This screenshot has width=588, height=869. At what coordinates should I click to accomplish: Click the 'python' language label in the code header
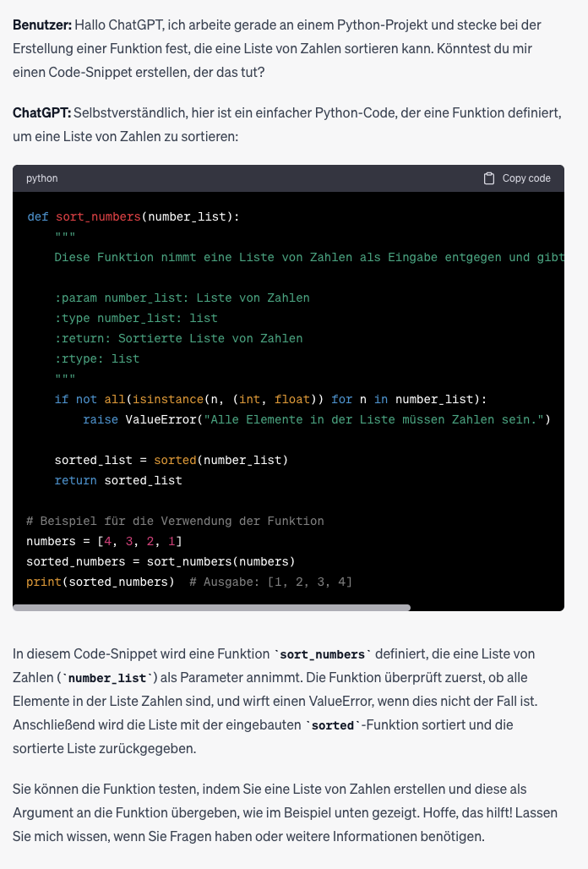42,178
